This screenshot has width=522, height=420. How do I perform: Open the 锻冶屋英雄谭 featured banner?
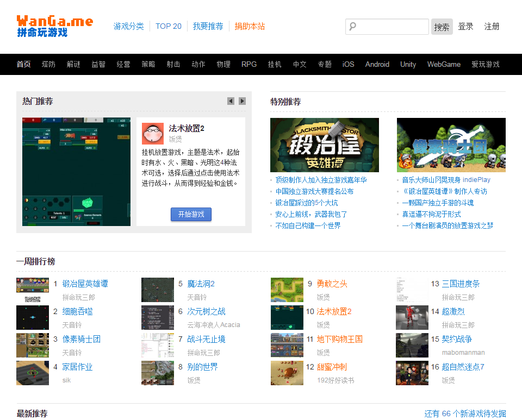324,145
